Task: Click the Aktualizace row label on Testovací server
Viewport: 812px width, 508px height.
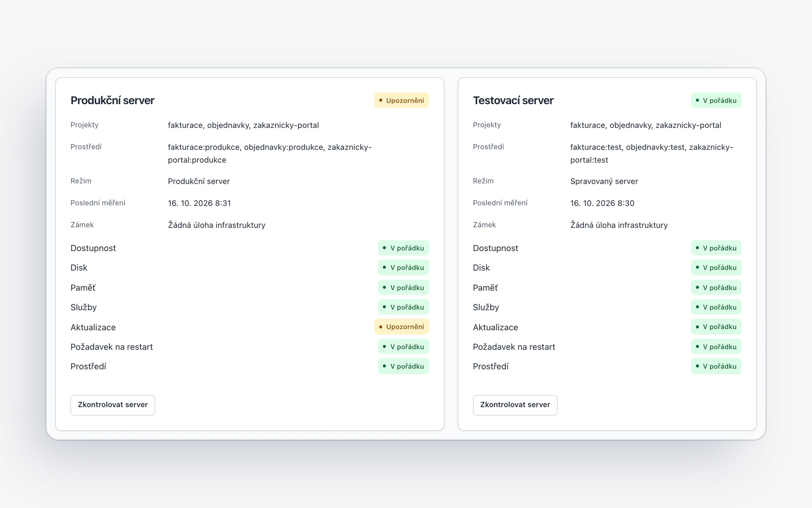Action: [495, 327]
